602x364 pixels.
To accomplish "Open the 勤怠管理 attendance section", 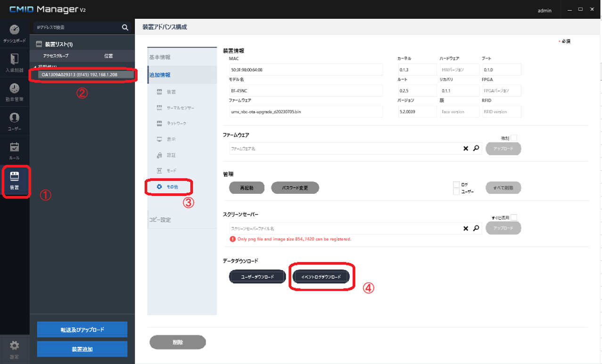I will [14, 92].
